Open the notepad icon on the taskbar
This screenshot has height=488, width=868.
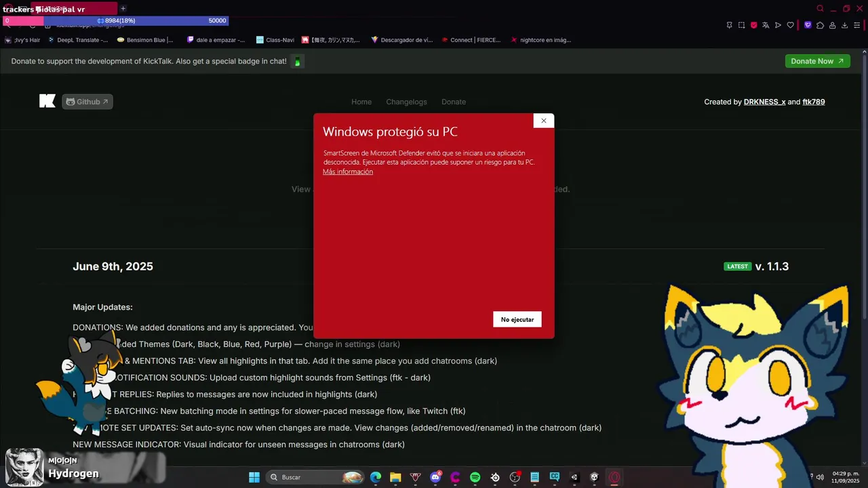(535, 477)
